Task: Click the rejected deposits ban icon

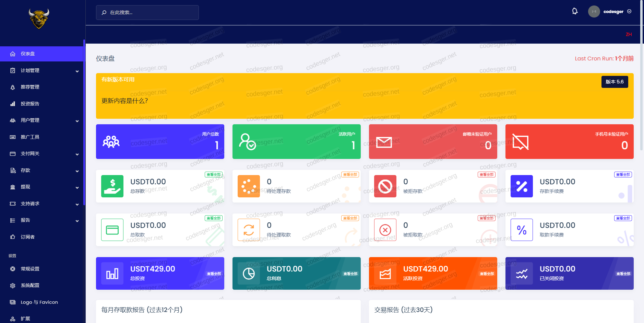Action: [385, 186]
